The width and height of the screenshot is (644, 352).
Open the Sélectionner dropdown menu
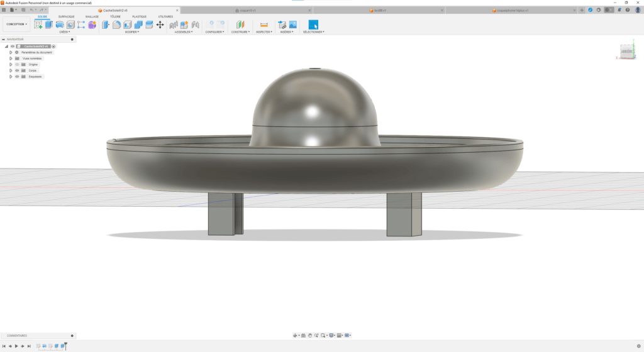click(313, 32)
